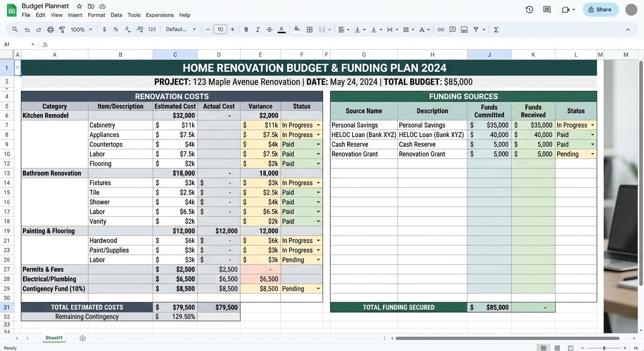Increase the font size
Viewport: 644px width, 351px height.
232,29
